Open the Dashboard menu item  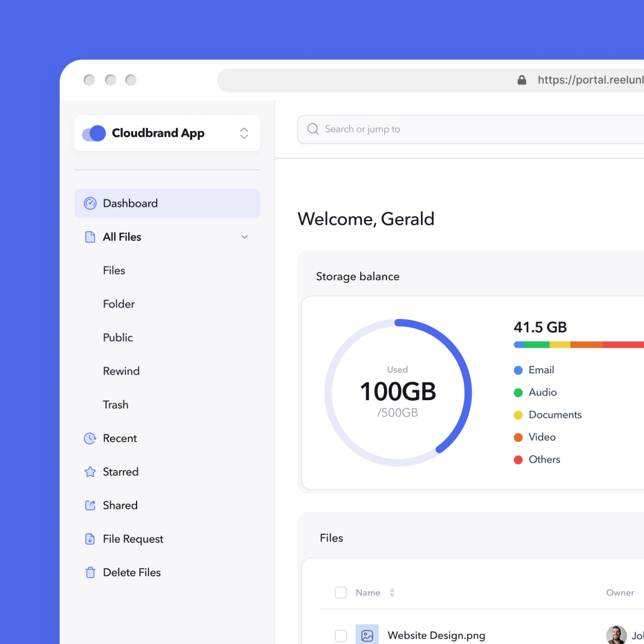[167, 203]
